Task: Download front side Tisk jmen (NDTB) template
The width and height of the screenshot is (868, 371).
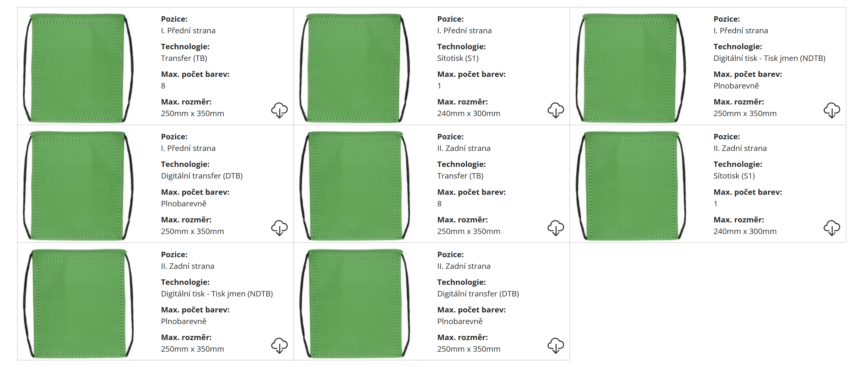Action: click(832, 110)
